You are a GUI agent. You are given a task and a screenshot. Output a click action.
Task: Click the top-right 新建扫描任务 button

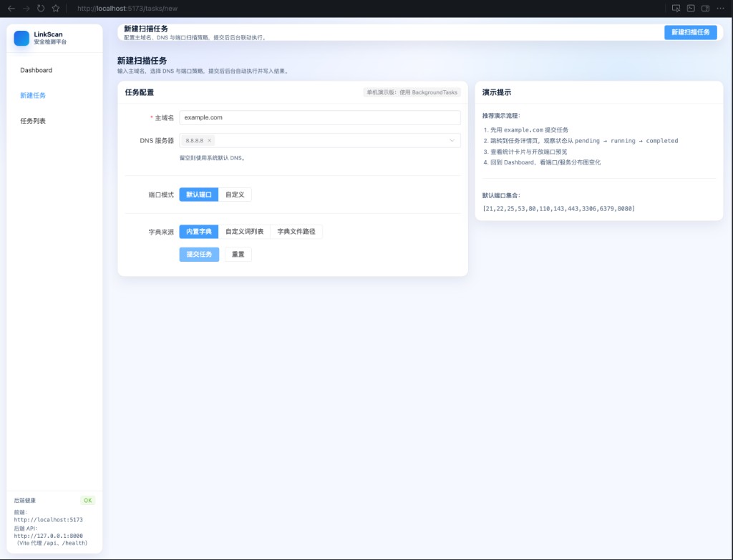(691, 32)
